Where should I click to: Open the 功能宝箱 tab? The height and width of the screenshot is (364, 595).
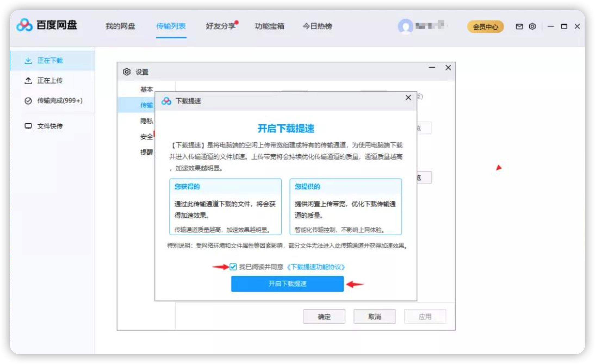point(270,26)
